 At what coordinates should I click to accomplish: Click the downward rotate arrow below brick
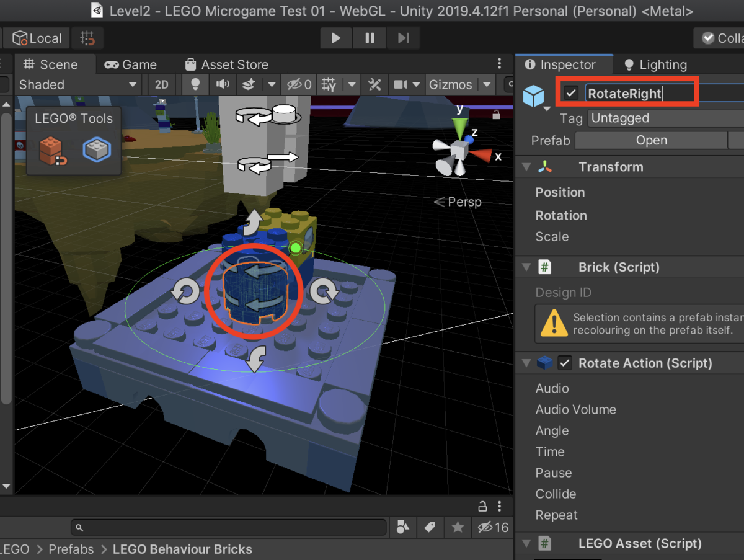coord(255,358)
